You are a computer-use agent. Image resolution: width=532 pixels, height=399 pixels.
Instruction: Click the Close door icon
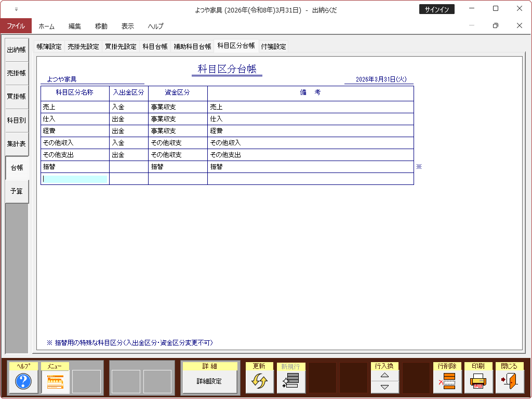pyautogui.click(x=509, y=382)
